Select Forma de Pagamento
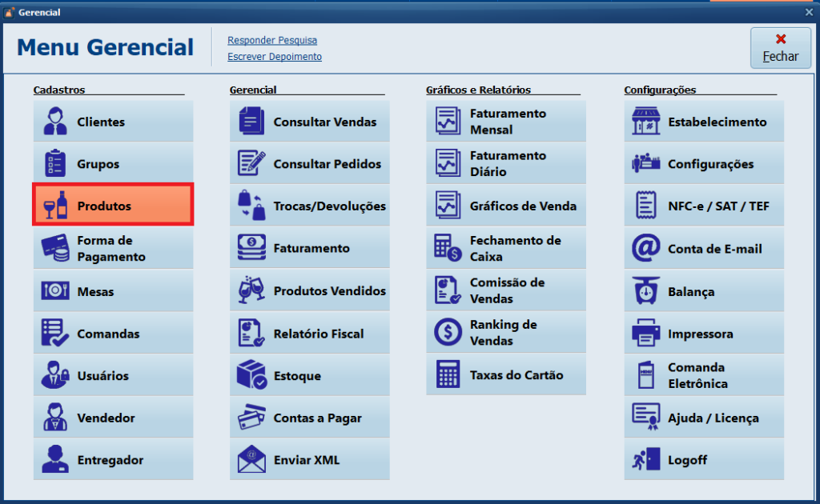820x504 pixels. tap(113, 249)
